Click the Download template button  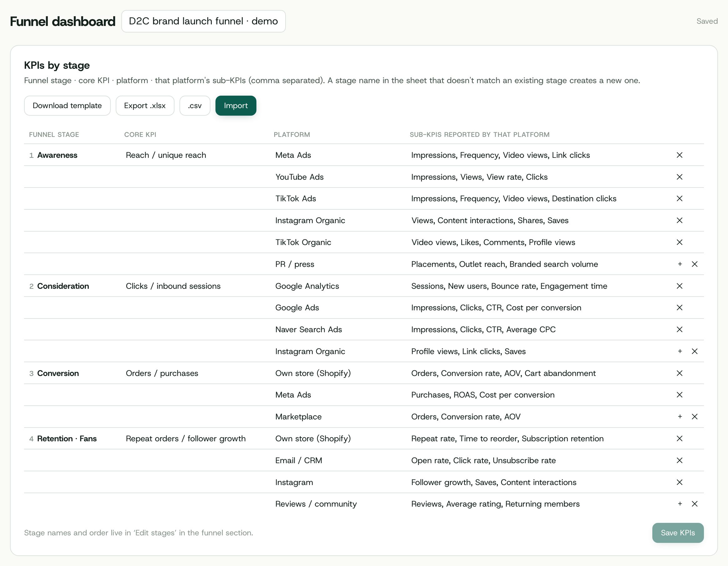[x=67, y=106]
